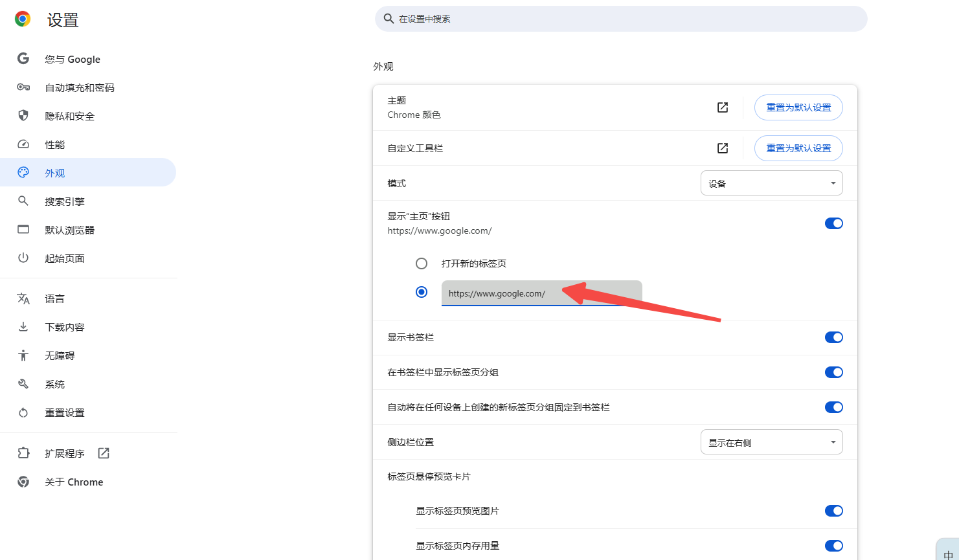Viewport: 959px width, 560px height.
Task: Open the theme external link icon
Action: tap(723, 107)
